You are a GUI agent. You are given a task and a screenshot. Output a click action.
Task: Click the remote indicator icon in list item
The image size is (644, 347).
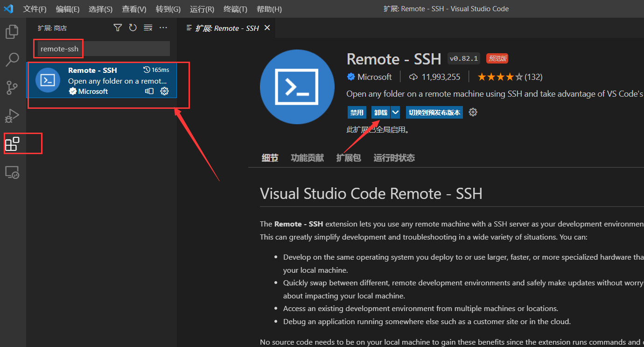(x=149, y=91)
